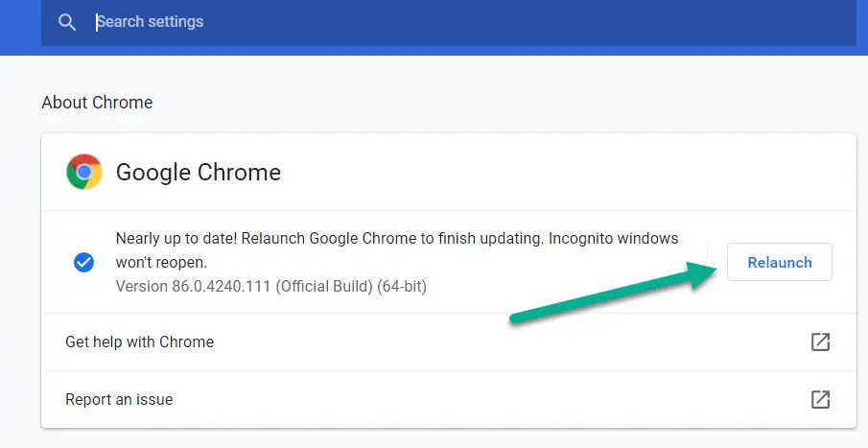Click the word Chrome in Get help row
The height and width of the screenshot is (448, 868).
click(x=187, y=342)
